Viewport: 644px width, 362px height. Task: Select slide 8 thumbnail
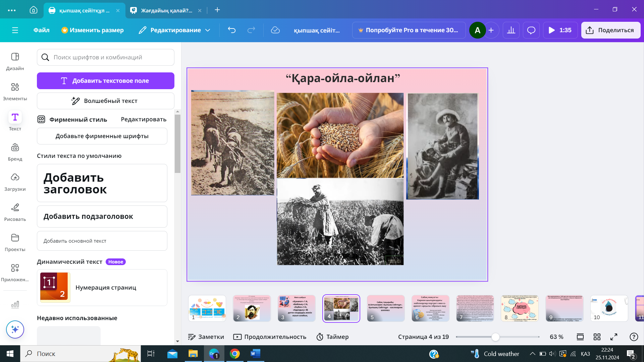(520, 308)
